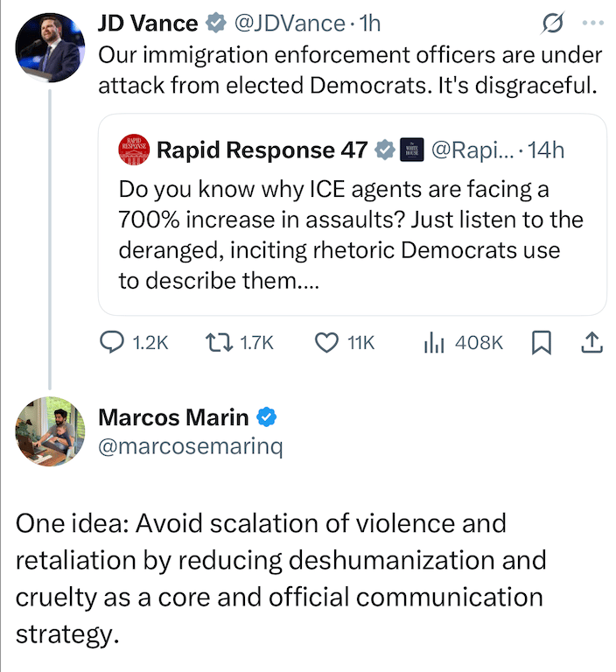The height and width of the screenshot is (672, 616).
Task: Open the reply icon showing 1.2K comments
Action: (112, 343)
